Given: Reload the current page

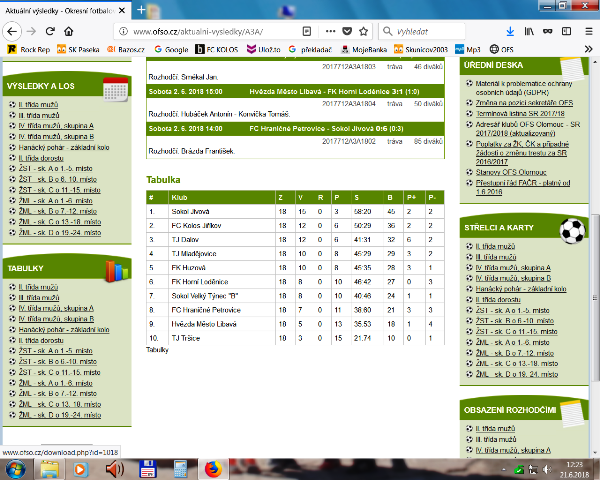Looking at the screenshot, I should (50, 31).
